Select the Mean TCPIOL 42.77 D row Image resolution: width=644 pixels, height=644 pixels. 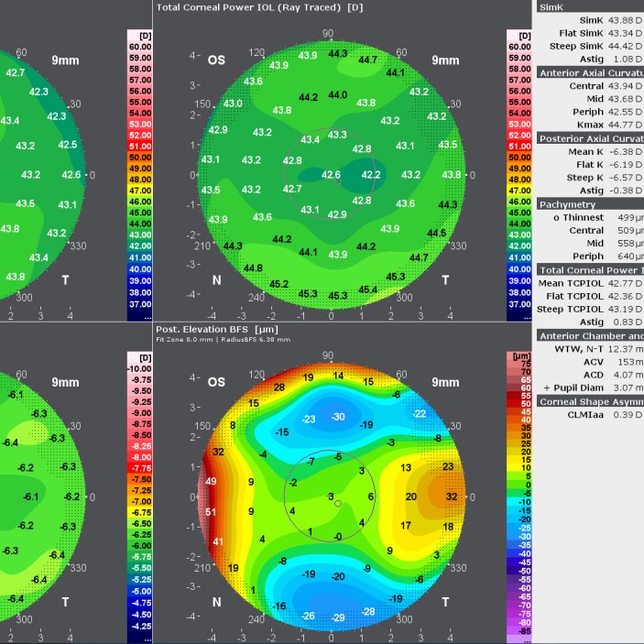590,283
